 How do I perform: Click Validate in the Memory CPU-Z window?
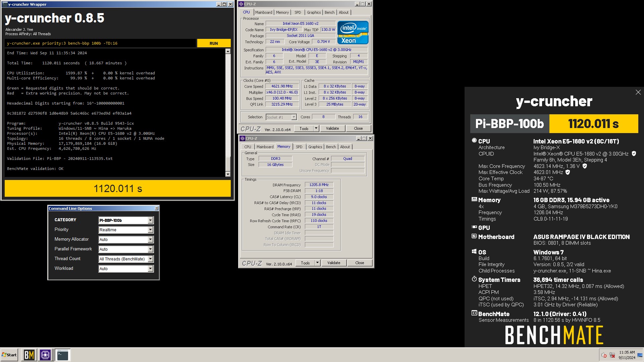[x=334, y=263]
